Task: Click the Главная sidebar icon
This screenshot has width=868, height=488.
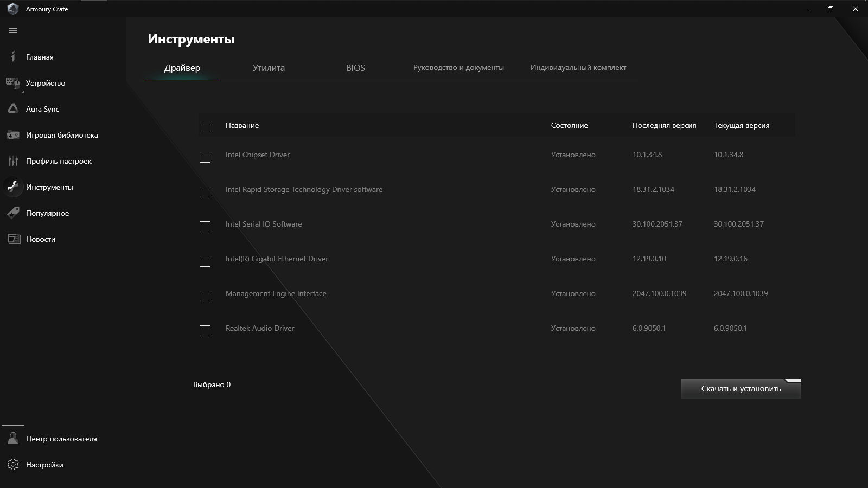Action: click(x=13, y=57)
